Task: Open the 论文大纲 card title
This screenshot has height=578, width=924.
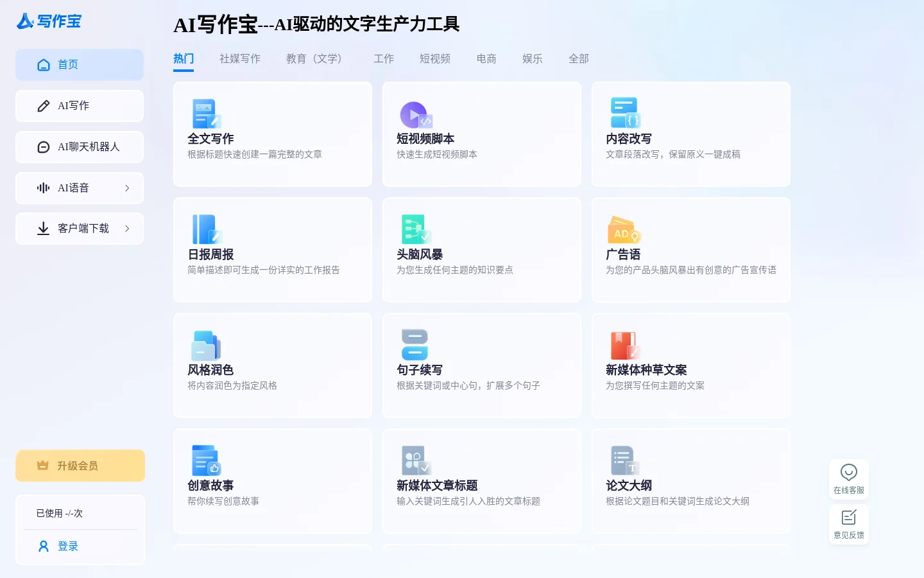Action: [x=629, y=486]
